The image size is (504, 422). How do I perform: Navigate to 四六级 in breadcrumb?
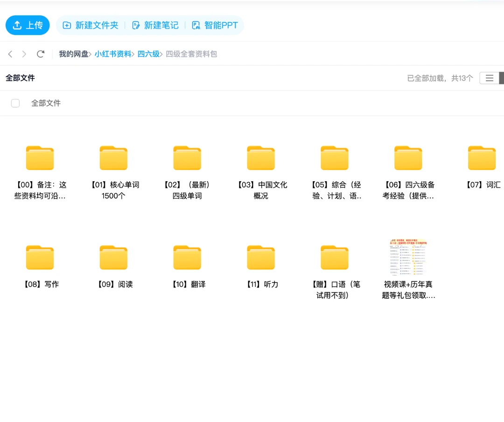pyautogui.click(x=148, y=54)
